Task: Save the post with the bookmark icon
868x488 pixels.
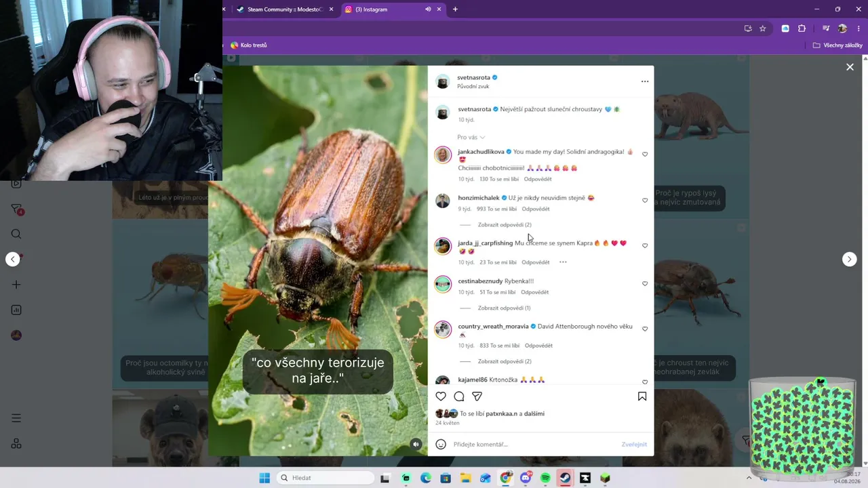Action: 642,396
